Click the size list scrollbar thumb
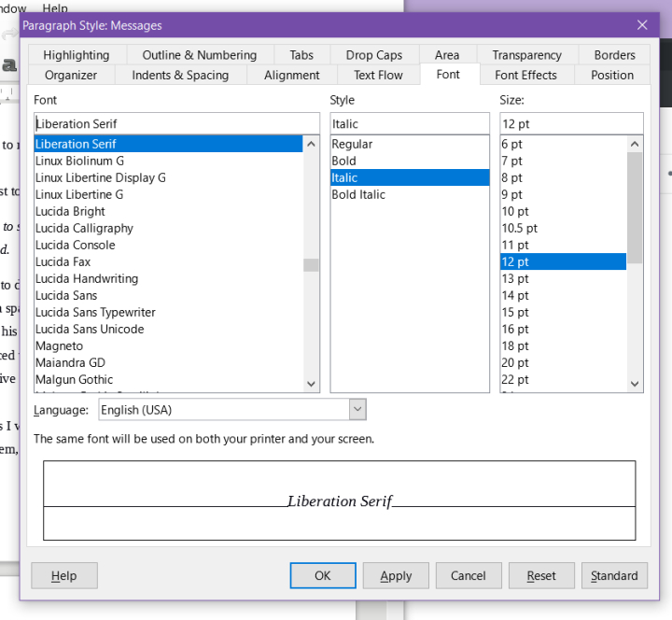The height and width of the screenshot is (620, 672). point(635,207)
